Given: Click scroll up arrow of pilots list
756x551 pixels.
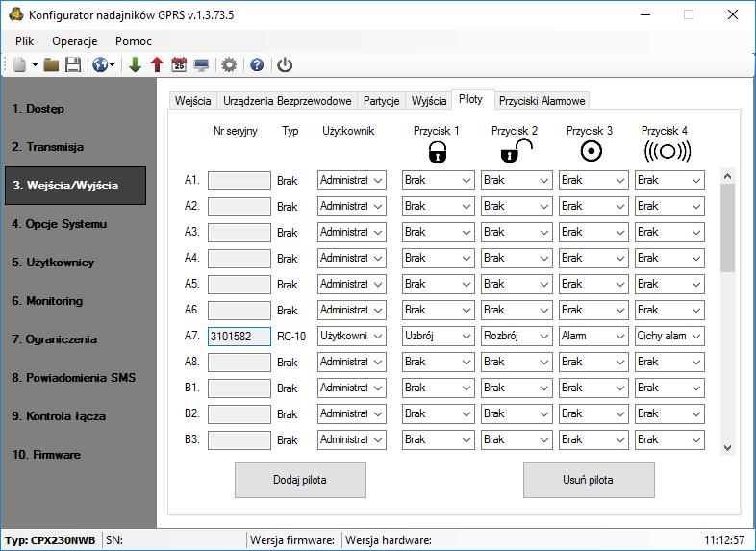Looking at the screenshot, I should tap(727, 176).
